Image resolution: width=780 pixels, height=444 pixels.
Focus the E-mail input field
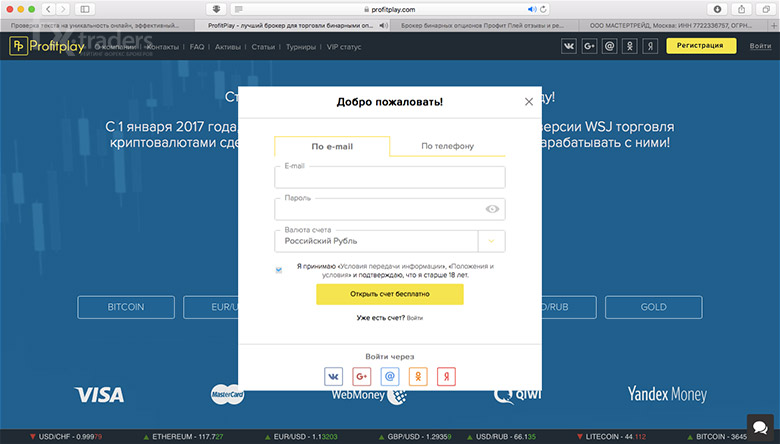pyautogui.click(x=390, y=178)
